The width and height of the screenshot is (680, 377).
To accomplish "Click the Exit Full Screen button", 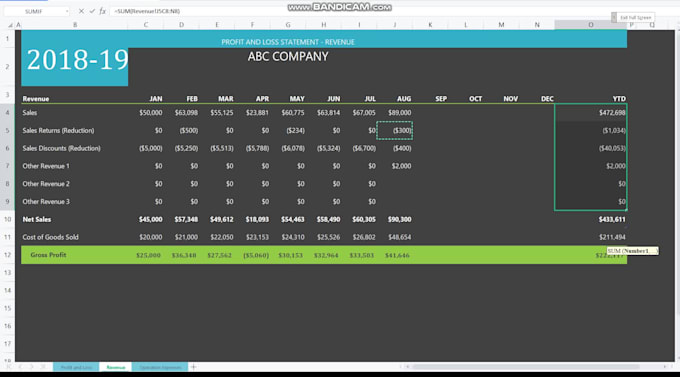I will [x=635, y=17].
